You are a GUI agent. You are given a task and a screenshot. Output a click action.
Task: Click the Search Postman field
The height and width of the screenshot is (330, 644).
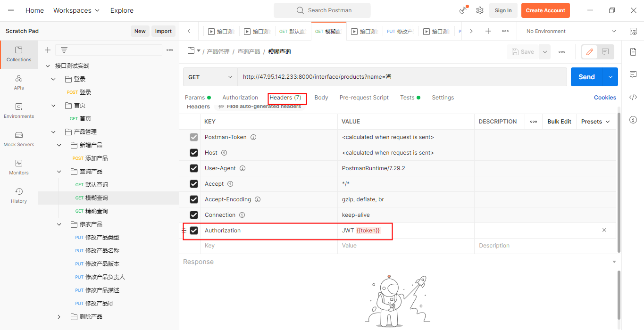322,10
